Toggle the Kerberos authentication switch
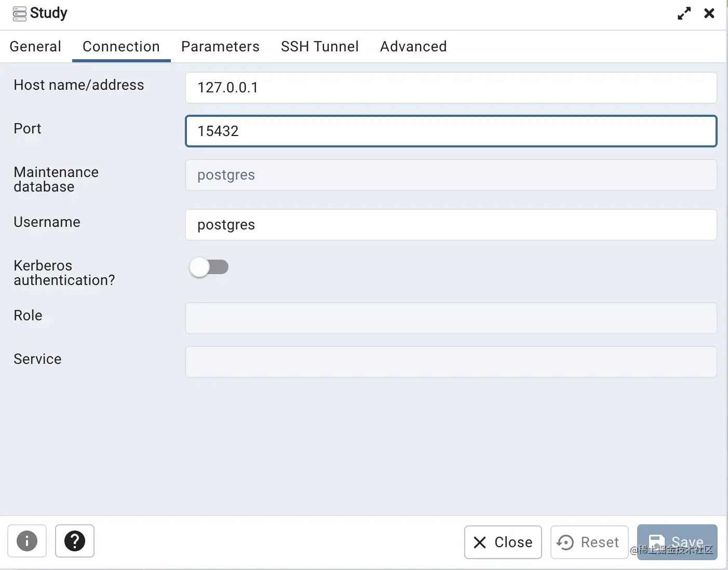 click(209, 267)
